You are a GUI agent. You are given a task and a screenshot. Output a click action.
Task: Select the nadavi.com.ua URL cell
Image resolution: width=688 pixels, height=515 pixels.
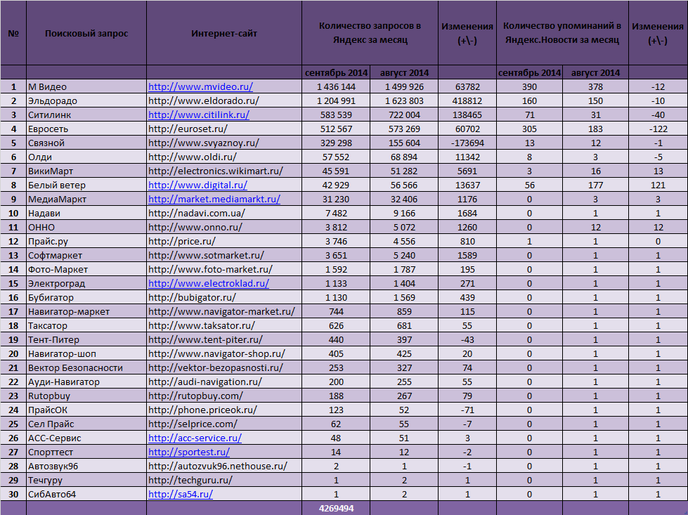tap(224, 213)
